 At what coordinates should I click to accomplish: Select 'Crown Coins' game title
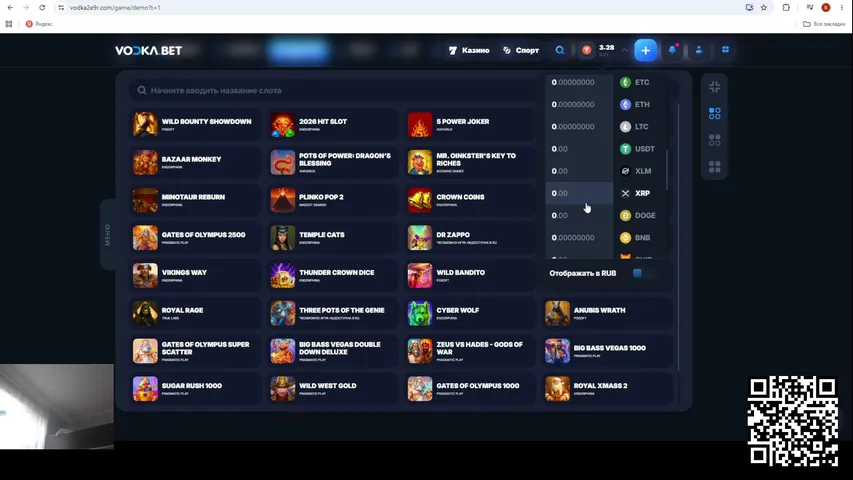click(460, 197)
